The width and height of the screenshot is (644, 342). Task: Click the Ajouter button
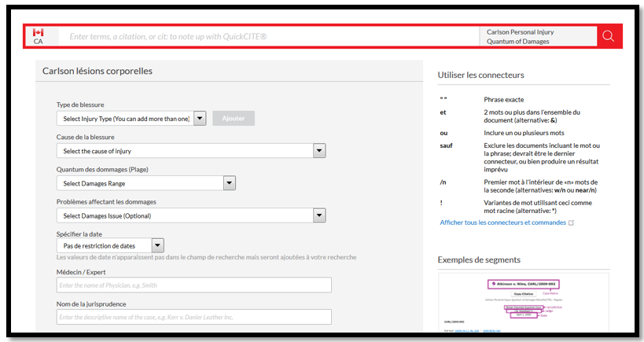[x=234, y=118]
